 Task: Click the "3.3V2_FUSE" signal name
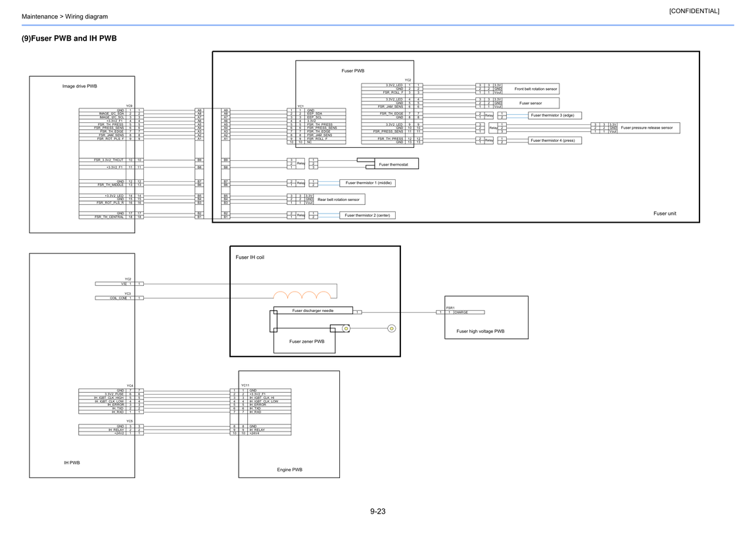pos(114,394)
